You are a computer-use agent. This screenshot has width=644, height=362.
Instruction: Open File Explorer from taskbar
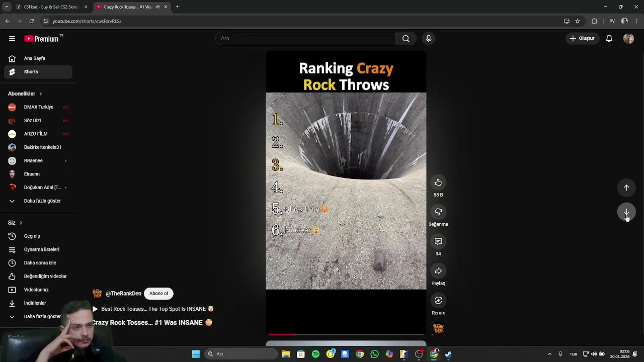(x=286, y=354)
